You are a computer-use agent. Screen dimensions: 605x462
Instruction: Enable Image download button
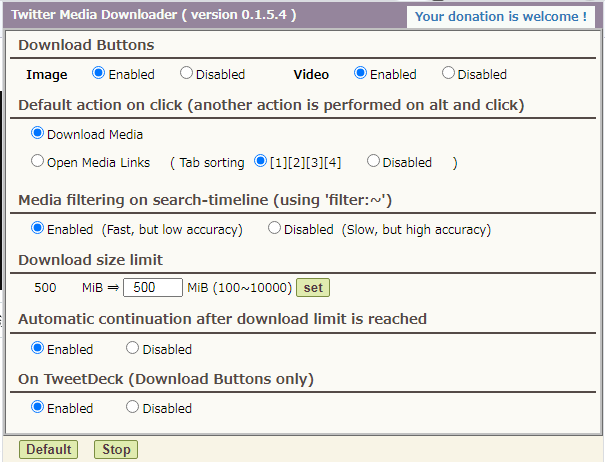(x=98, y=73)
